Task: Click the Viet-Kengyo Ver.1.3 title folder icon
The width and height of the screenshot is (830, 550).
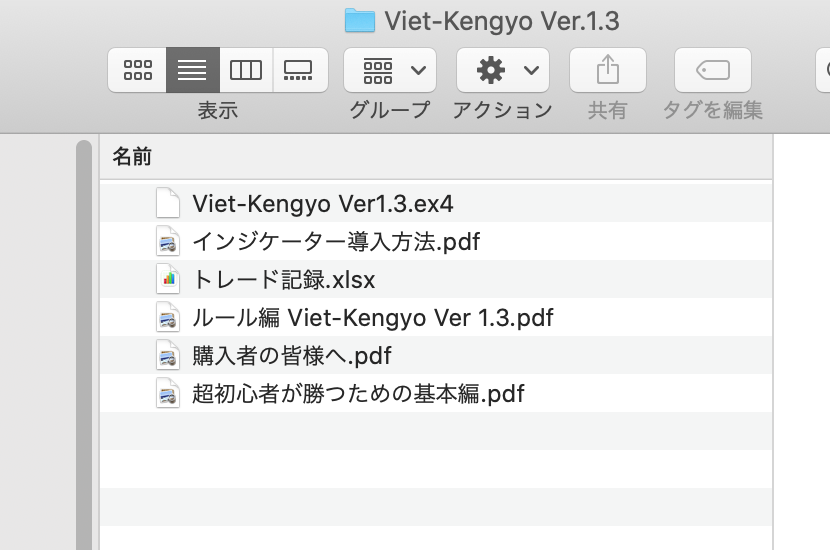Action: point(359,20)
